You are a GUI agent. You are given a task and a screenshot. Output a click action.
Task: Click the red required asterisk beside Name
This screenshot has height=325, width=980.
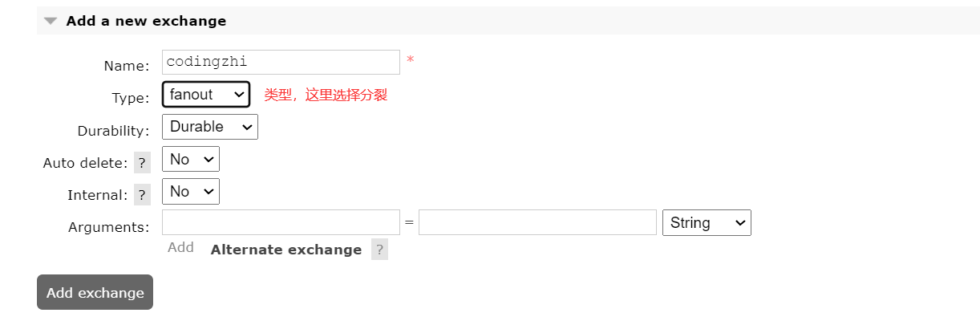[x=410, y=61]
